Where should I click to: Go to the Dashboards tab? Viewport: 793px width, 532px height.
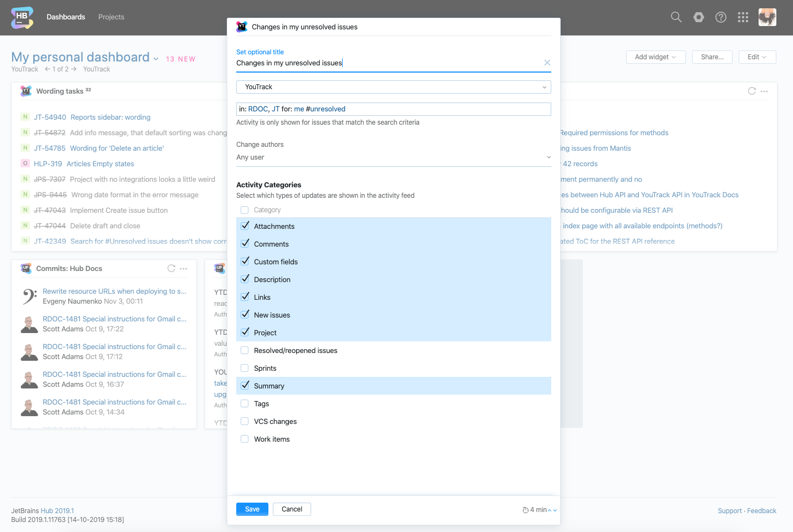pos(66,17)
